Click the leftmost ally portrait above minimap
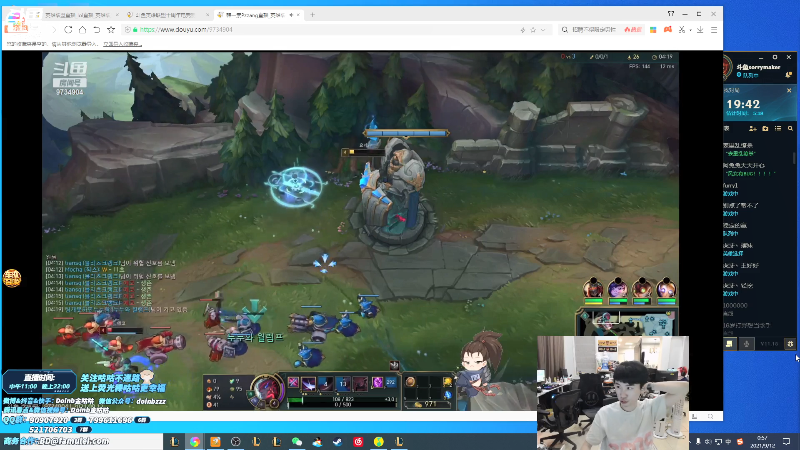 tap(593, 288)
